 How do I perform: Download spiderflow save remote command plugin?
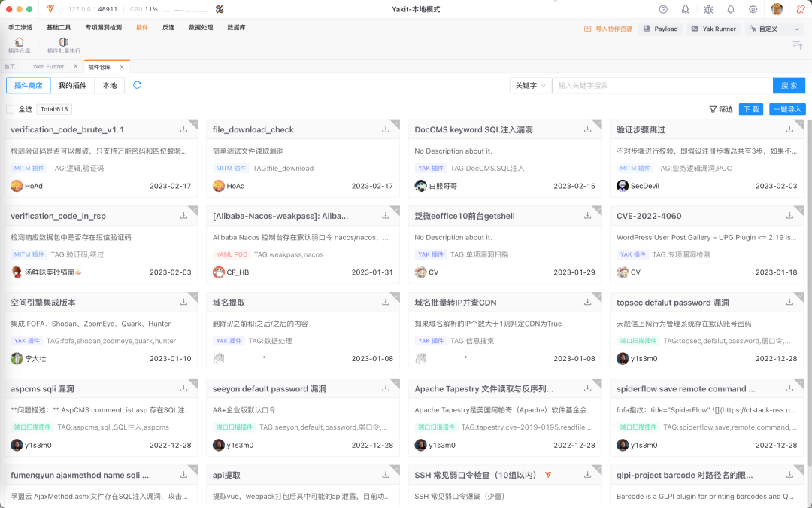tap(789, 388)
